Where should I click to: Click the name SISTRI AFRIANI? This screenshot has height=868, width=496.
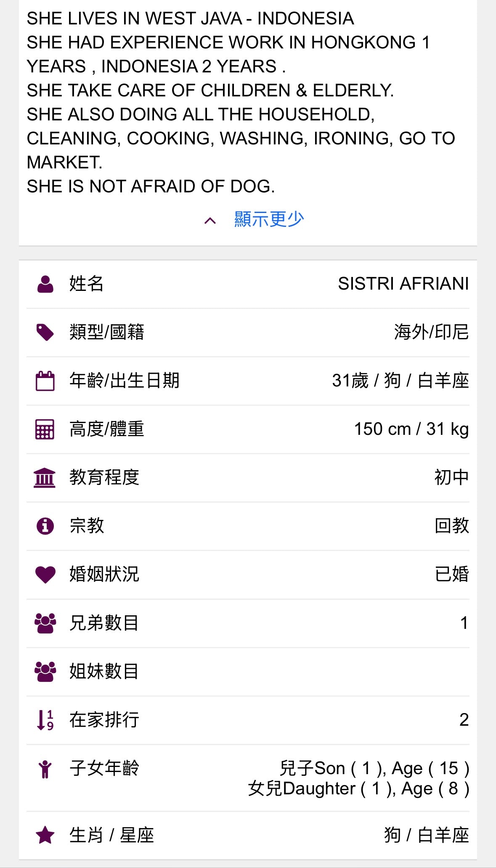403,284
